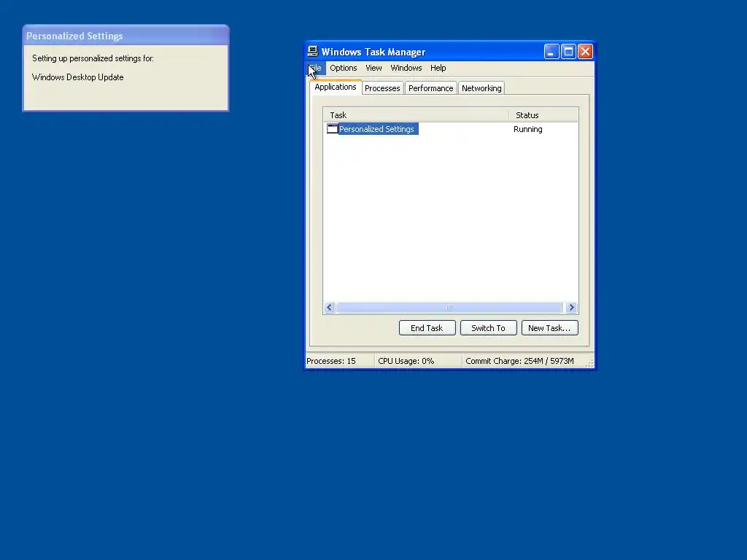Image resolution: width=747 pixels, height=560 pixels.
Task: Minimize the Windows Task Manager window
Action: 551,52
